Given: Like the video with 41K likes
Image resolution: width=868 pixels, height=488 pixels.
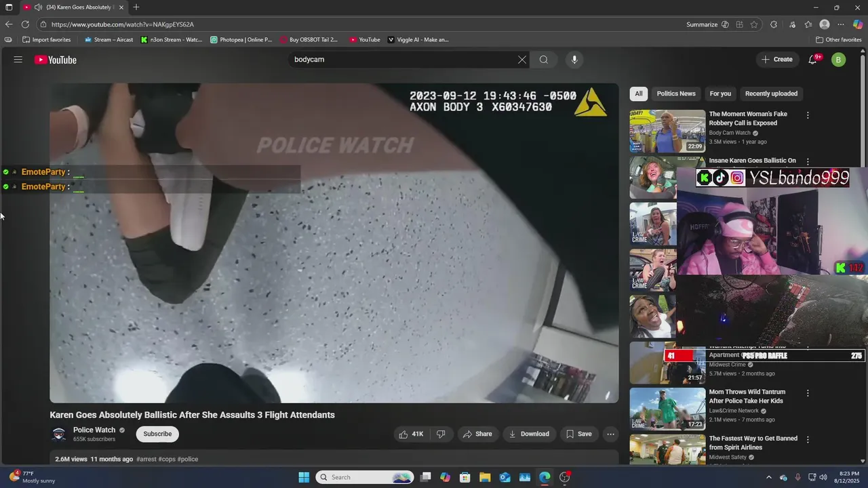Looking at the screenshot, I should click(x=412, y=434).
